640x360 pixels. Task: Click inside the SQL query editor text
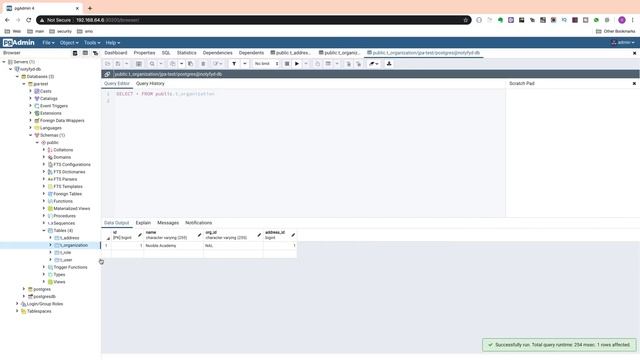coord(165,94)
